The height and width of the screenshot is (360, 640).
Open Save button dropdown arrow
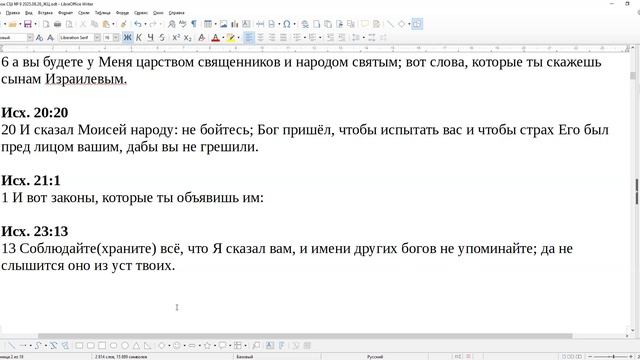tap(35, 24)
